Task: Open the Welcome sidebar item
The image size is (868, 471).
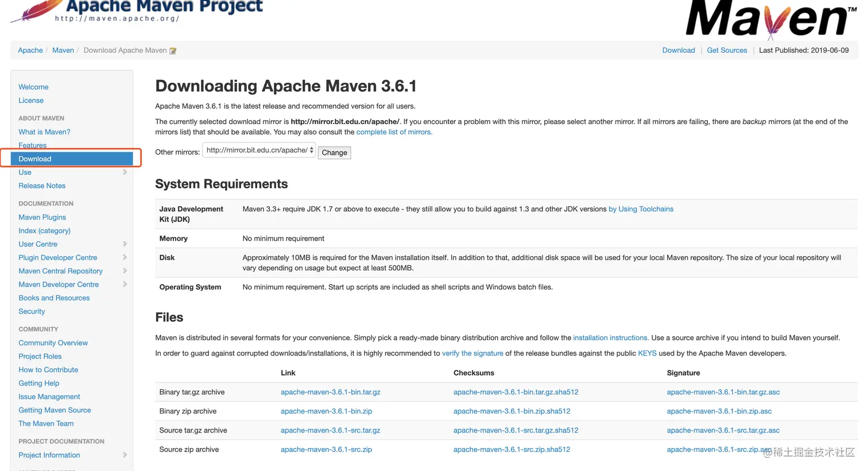Action: pos(33,87)
